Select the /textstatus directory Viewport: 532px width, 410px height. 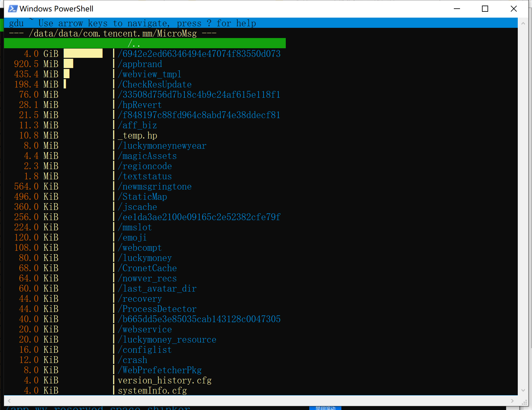point(145,176)
